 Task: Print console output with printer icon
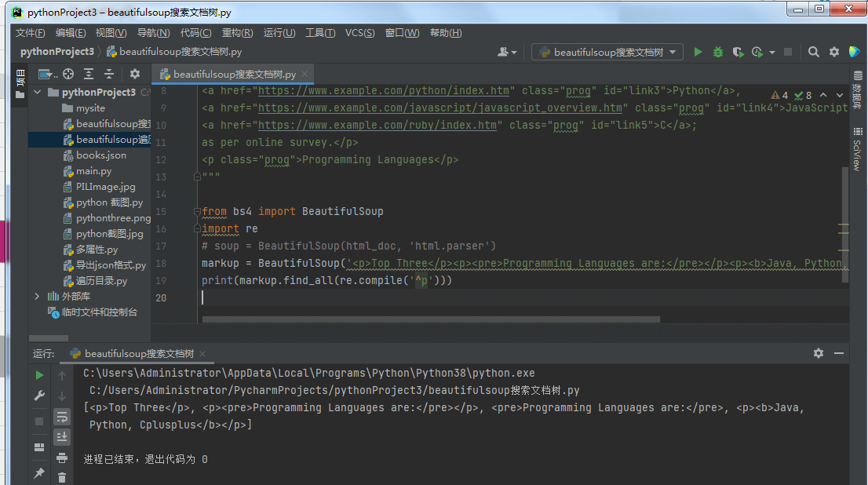[x=62, y=458]
